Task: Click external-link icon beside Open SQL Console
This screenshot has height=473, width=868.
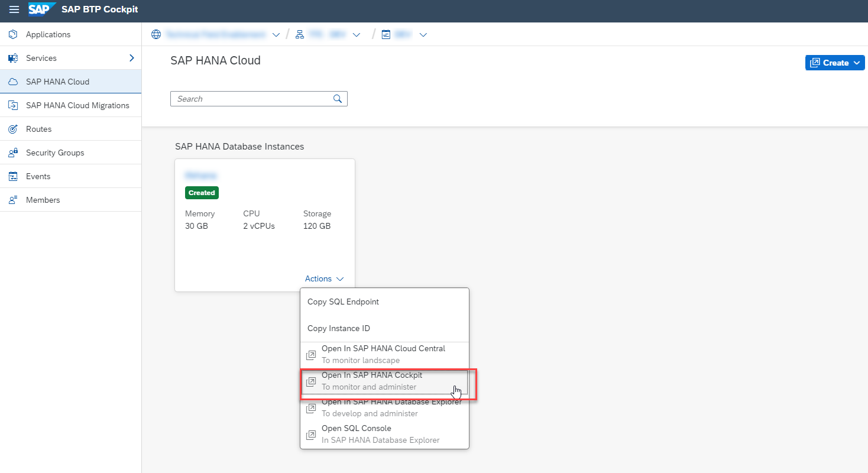Action: 311,435
